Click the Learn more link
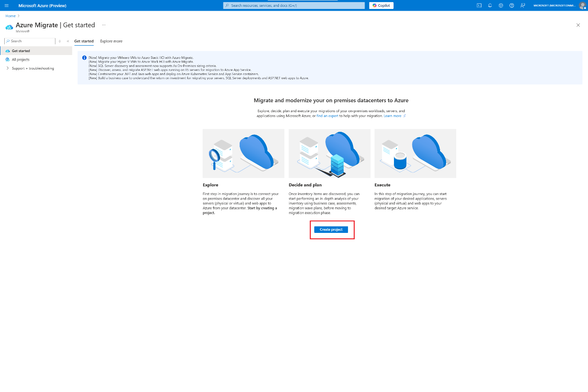588x392 pixels. tap(391, 115)
